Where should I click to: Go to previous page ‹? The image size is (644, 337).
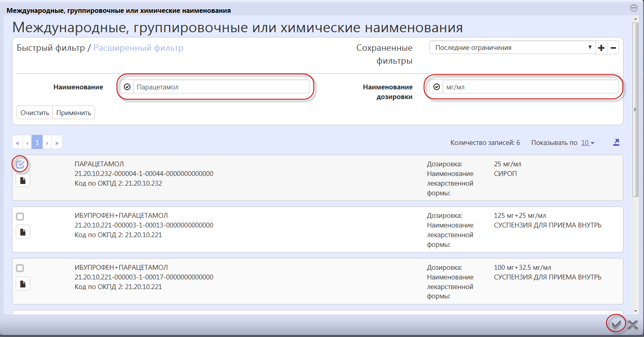pyautogui.click(x=27, y=143)
